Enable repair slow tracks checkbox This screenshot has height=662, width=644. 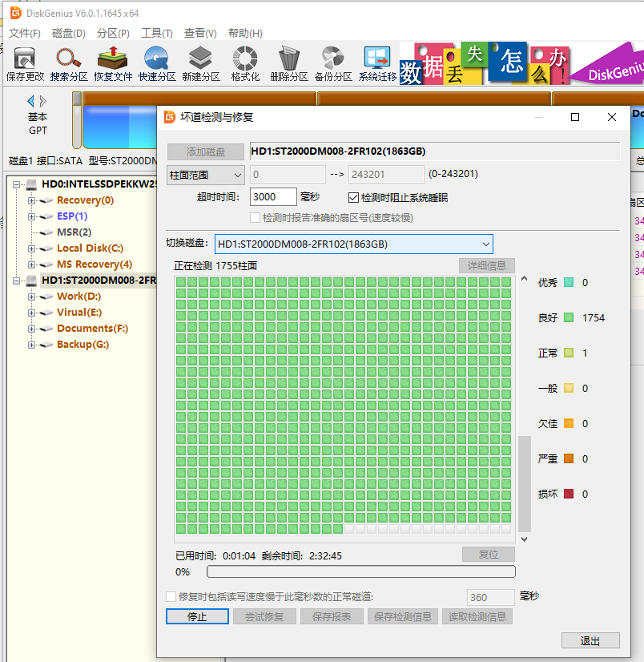(171, 596)
